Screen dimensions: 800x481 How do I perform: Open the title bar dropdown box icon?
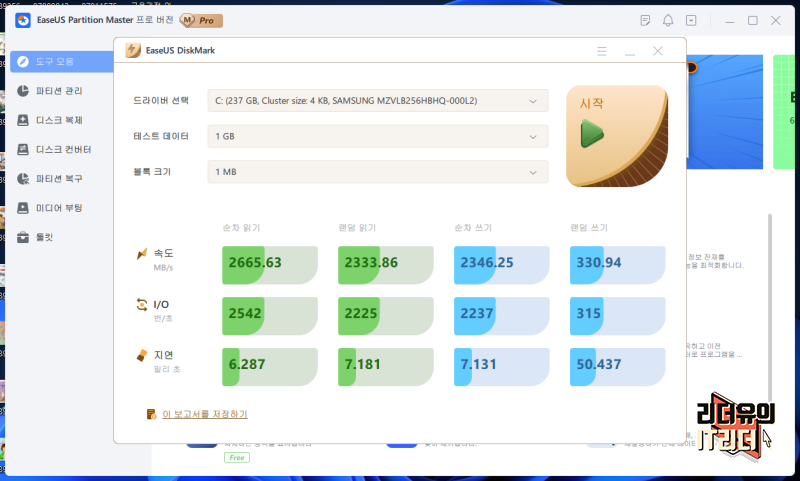point(691,20)
